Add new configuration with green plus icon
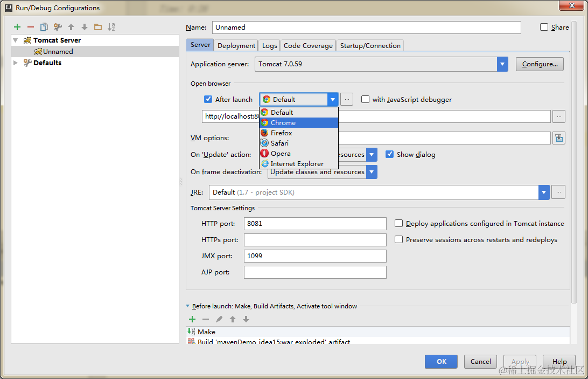Viewport: 588px width, 379px height. 17,26
